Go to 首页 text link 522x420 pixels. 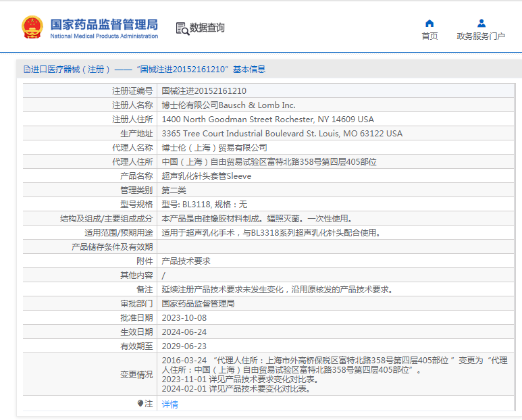429,36
